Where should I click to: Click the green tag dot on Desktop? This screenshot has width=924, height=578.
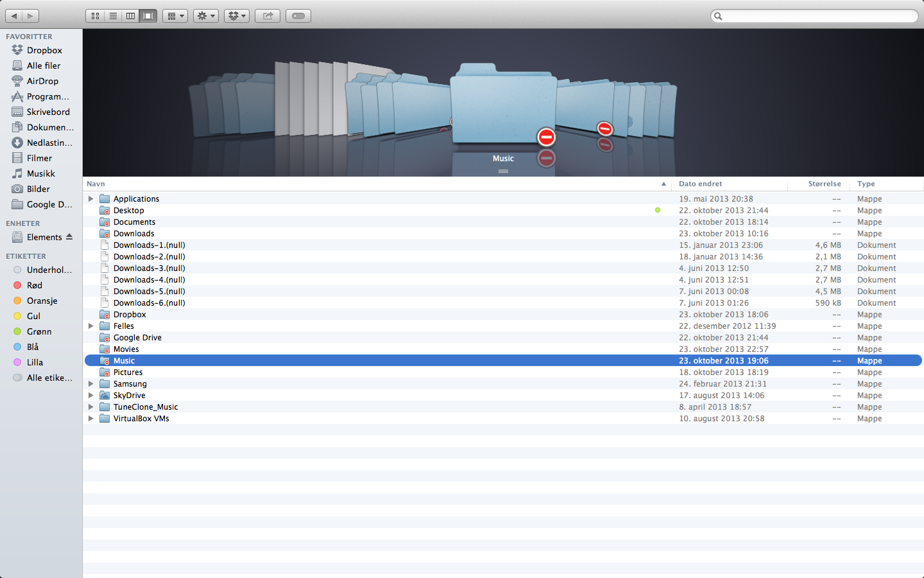pos(658,210)
